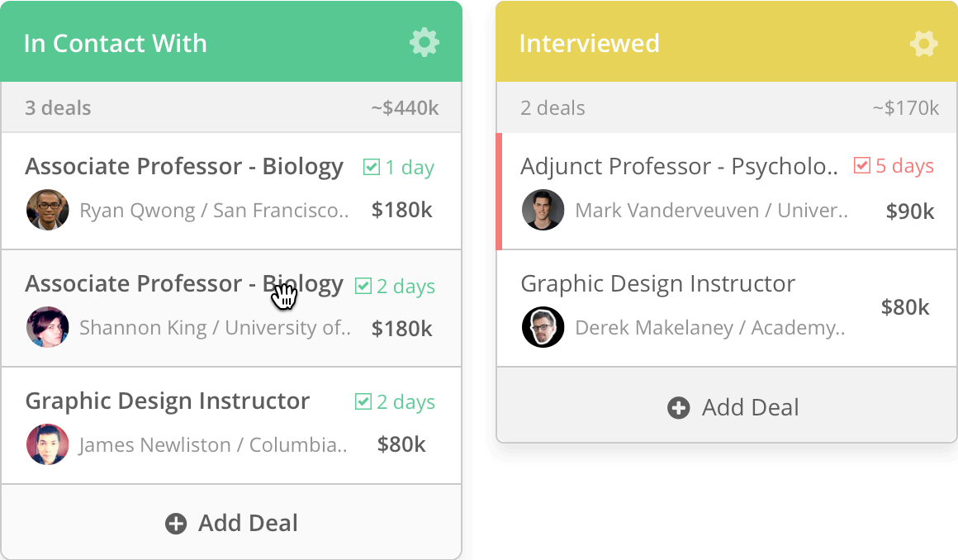Screen dimensions: 958x560
Task: Click James Newliston's profile picture
Action: [x=48, y=444]
